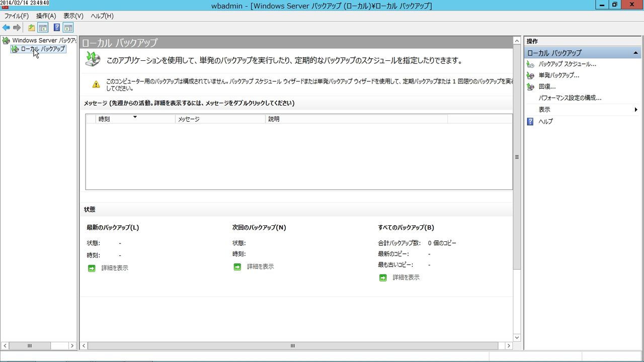This screenshot has height=362, width=644.
Task: Open the 表示(V) menu
Action: (x=73, y=16)
